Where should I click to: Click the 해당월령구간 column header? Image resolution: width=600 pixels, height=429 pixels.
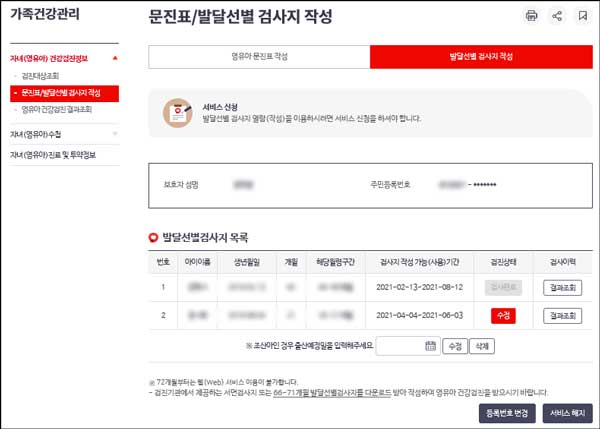tap(336, 262)
